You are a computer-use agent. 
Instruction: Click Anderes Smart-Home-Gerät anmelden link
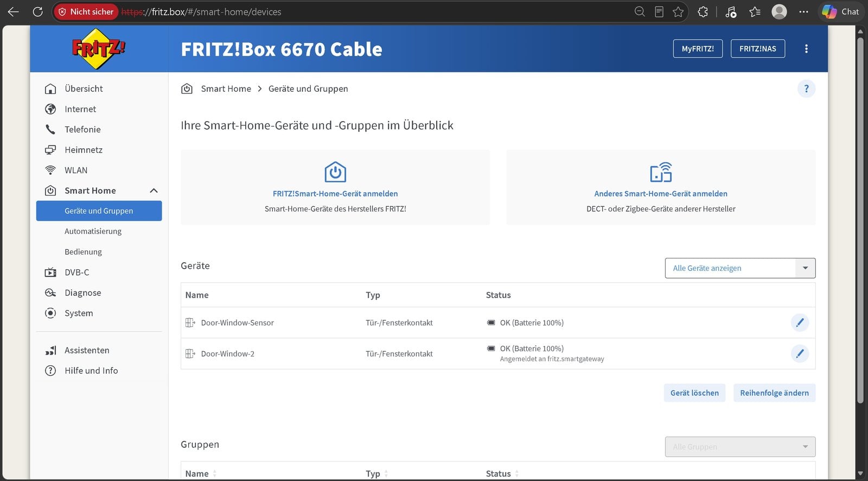pyautogui.click(x=661, y=194)
